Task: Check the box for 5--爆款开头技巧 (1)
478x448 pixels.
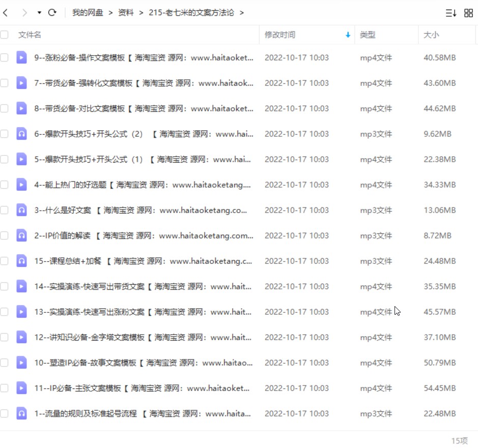Action: tap(4, 159)
